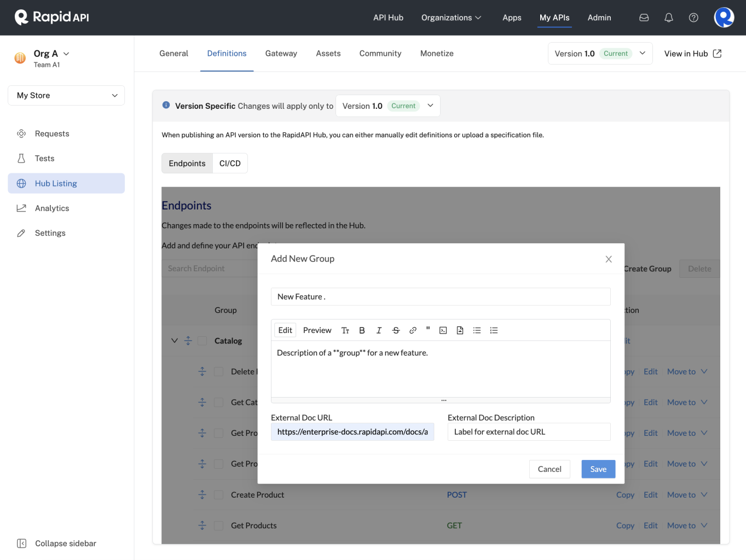
Task: Switch editor to Edit mode
Action: coord(285,330)
